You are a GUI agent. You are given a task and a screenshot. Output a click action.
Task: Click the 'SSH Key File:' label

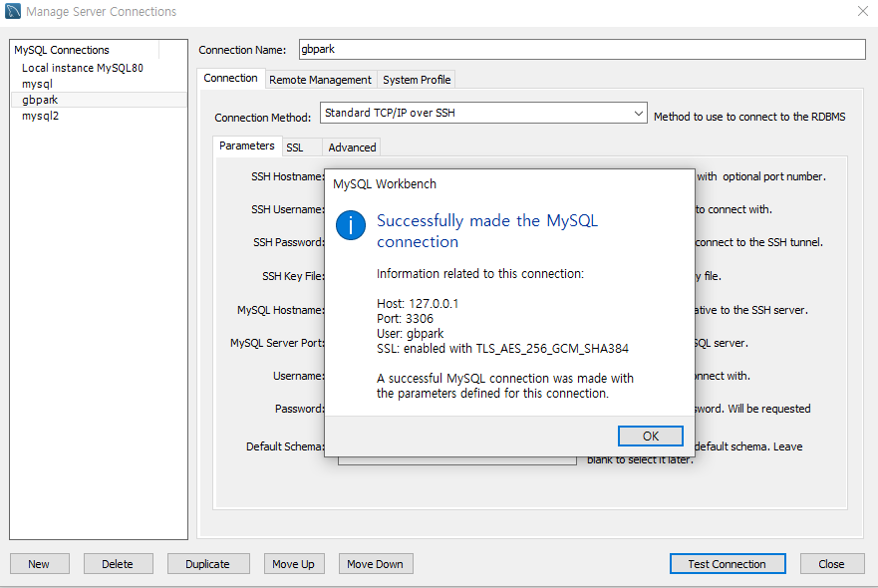293,276
